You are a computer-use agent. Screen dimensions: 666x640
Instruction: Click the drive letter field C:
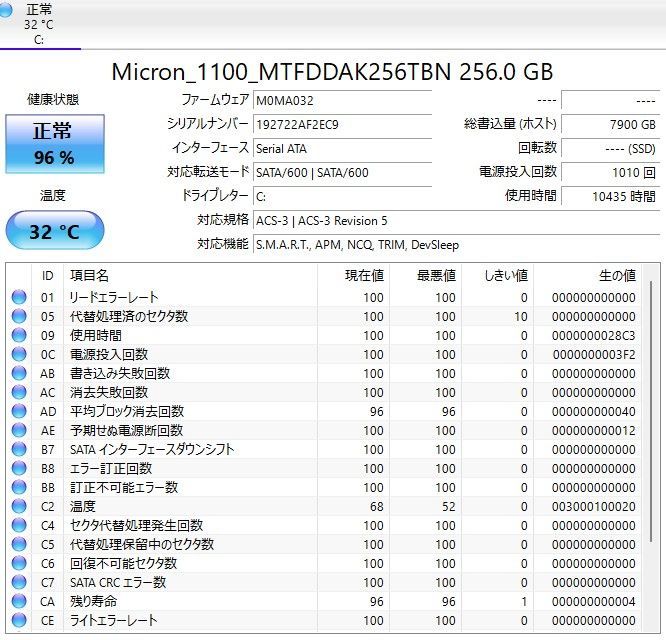(342, 197)
